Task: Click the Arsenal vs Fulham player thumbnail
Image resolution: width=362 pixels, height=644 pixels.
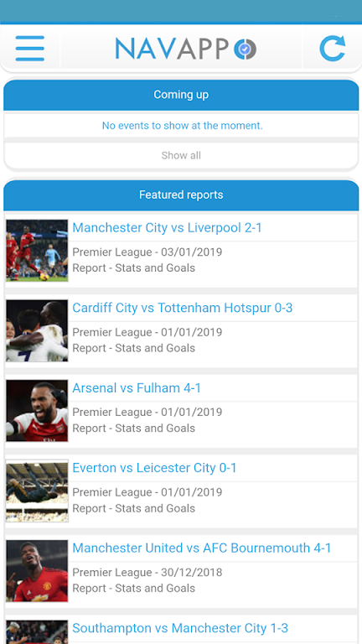Action: point(37,411)
